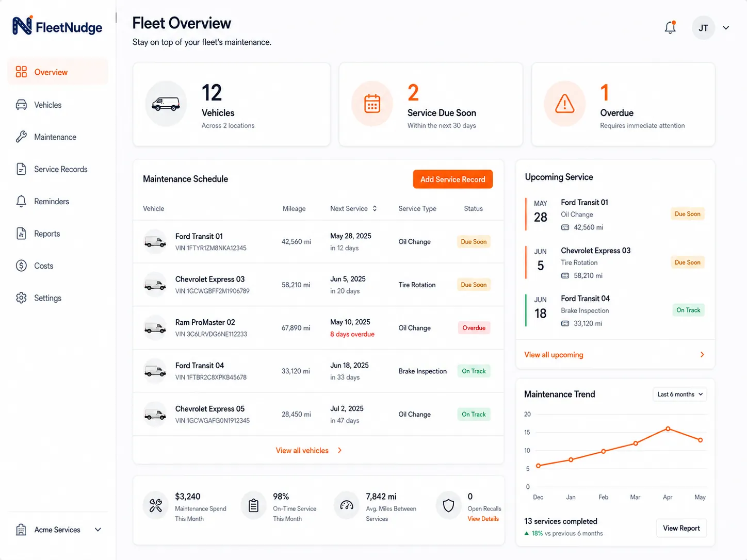Click the JT user avatar
This screenshot has height=560, width=747.
coord(703,28)
